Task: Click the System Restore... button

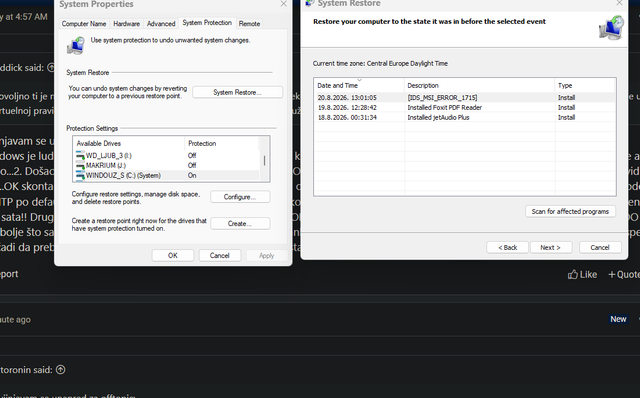Action: [x=237, y=92]
